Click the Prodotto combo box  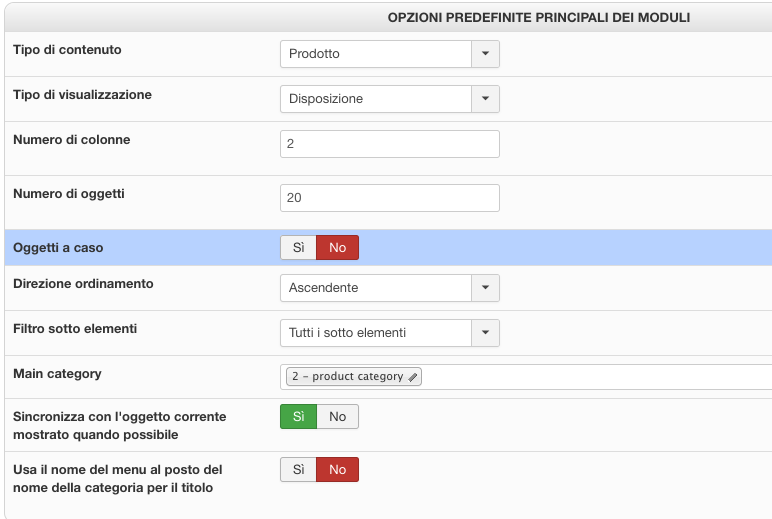[x=376, y=54]
